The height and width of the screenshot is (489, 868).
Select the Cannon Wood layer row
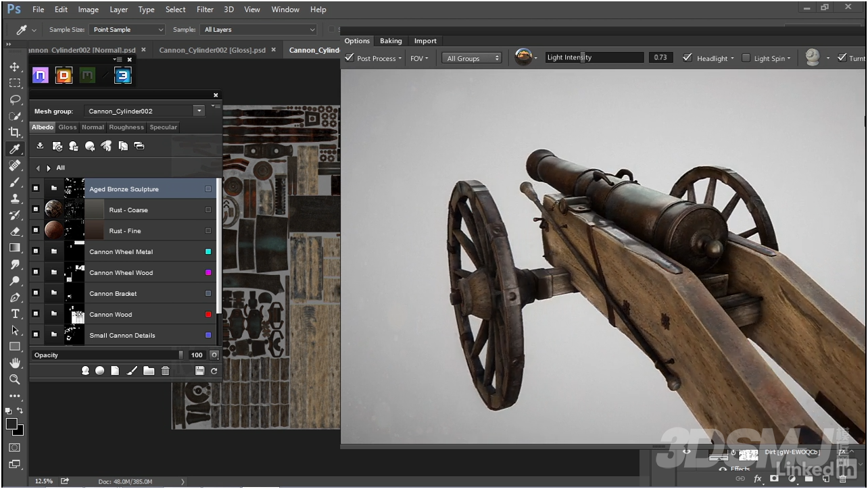123,315
